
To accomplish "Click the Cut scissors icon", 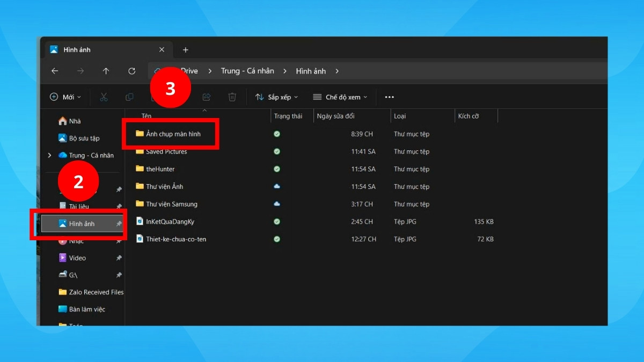I will 104,97.
